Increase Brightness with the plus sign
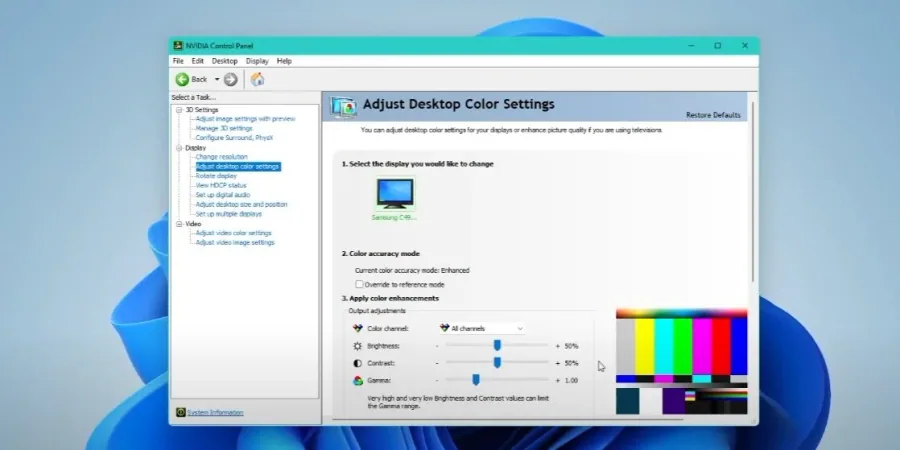Screen dimensions: 900x450 click(x=557, y=346)
